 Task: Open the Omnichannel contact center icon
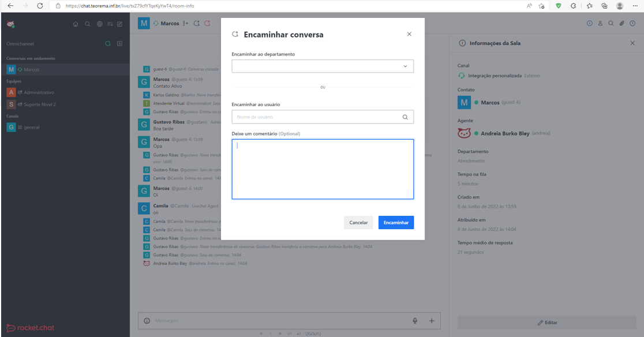pos(119,43)
